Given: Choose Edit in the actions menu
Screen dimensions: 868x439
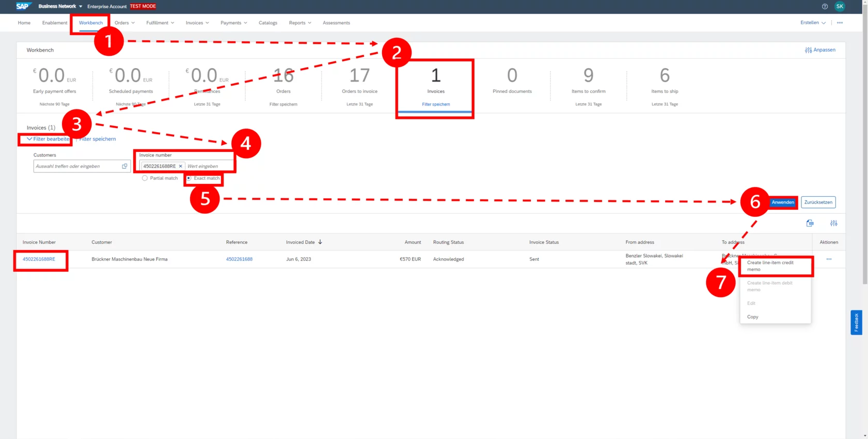Looking at the screenshot, I should (x=775, y=303).
